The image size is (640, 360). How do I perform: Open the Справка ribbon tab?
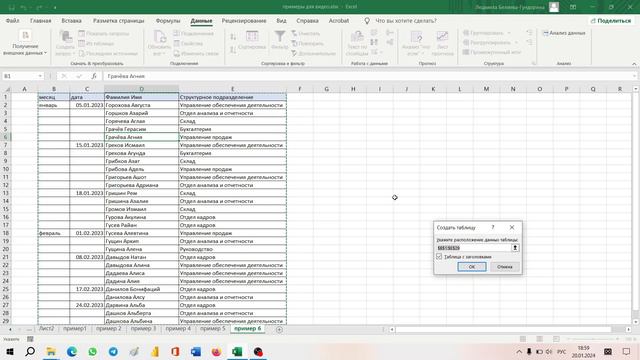point(307,20)
